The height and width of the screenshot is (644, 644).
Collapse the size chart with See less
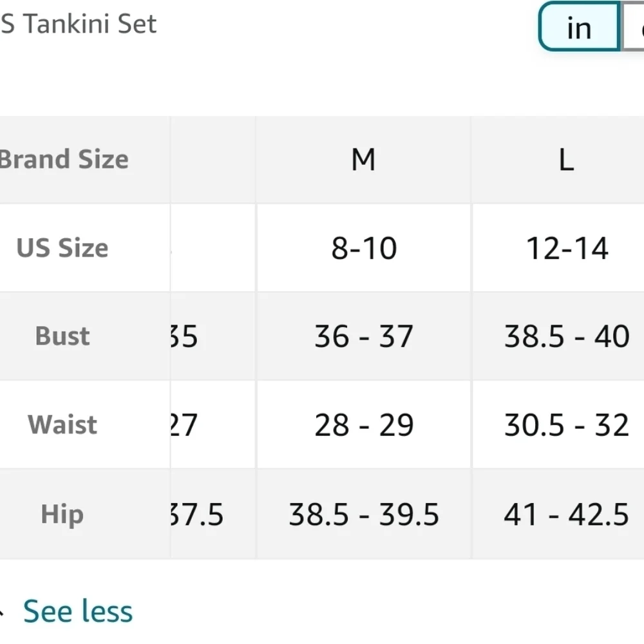click(x=78, y=611)
